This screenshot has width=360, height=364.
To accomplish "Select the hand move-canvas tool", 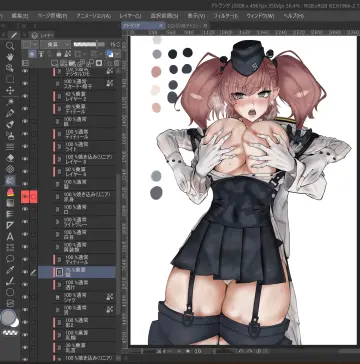I will 10,57.
